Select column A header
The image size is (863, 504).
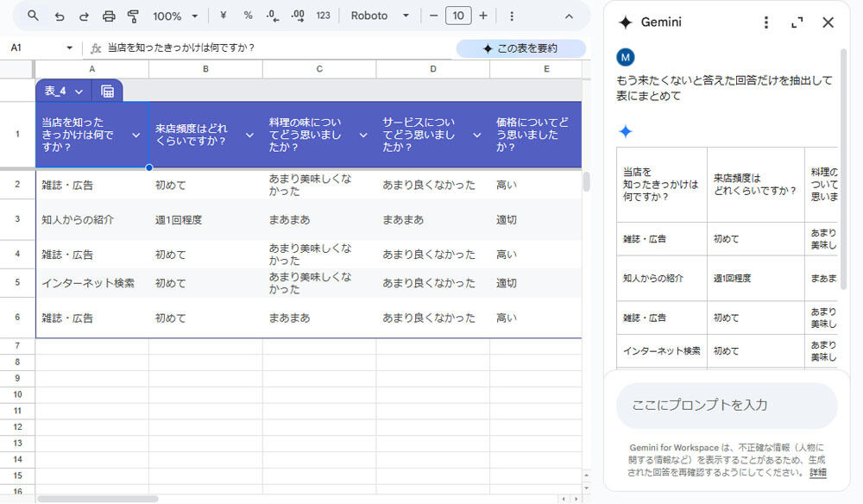(x=92, y=69)
